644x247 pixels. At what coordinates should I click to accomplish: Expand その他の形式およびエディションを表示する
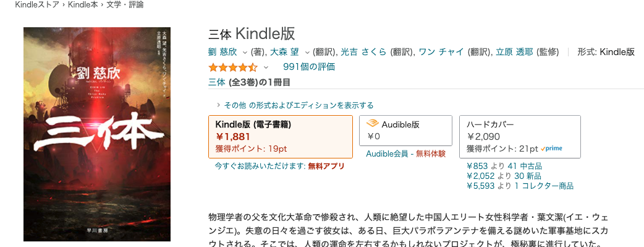[x=295, y=105]
